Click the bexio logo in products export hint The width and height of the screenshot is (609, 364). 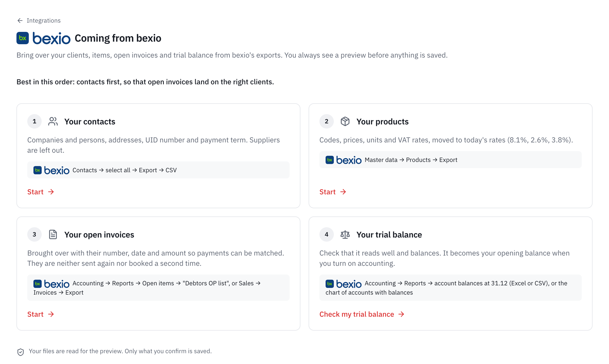[344, 160]
